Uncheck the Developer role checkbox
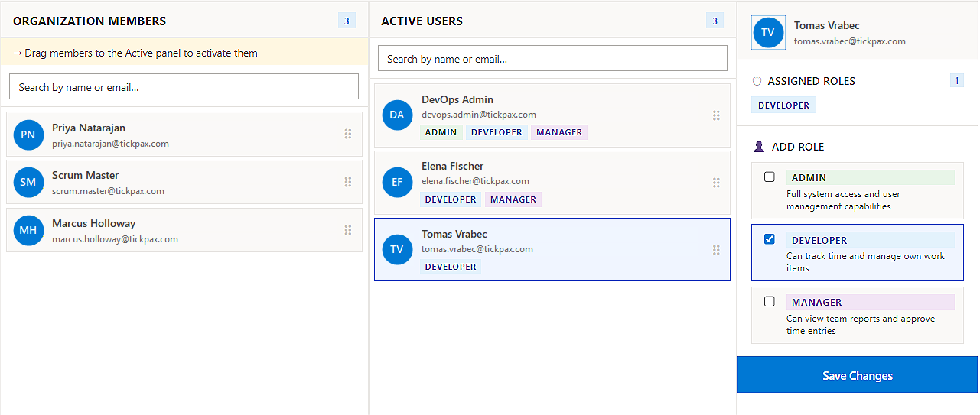 [770, 239]
